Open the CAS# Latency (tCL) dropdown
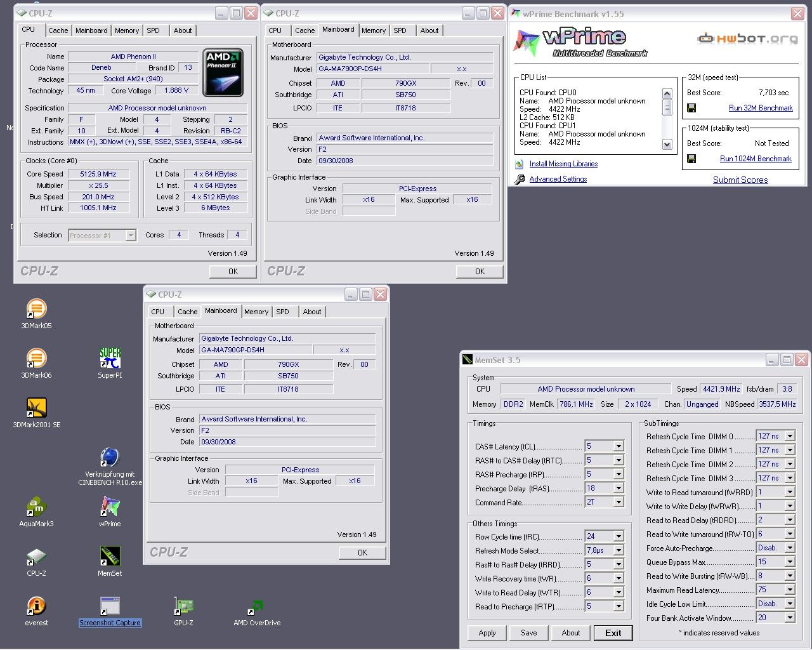The height and width of the screenshot is (650, 812). click(619, 446)
